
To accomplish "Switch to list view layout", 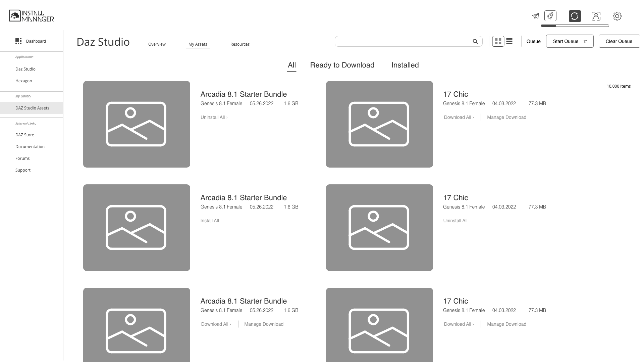I will (x=509, y=41).
